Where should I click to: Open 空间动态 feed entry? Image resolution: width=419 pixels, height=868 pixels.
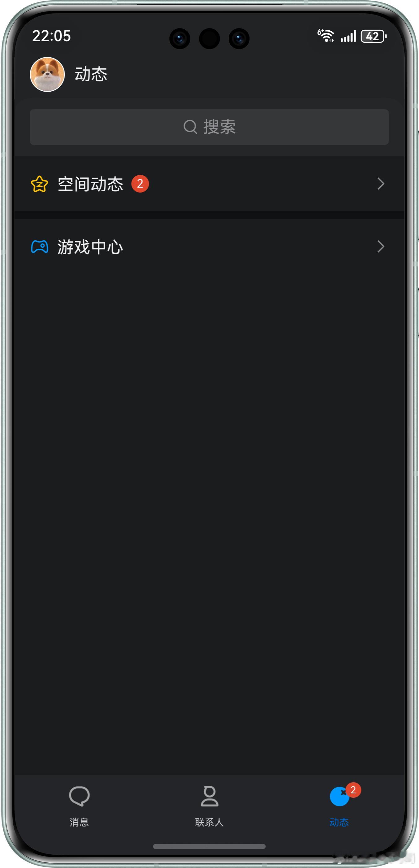[209, 184]
